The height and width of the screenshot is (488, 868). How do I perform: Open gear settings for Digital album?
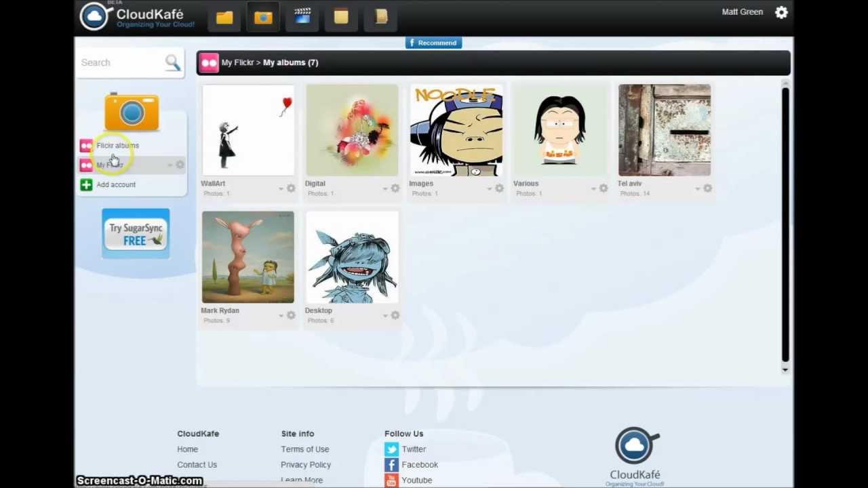coord(395,188)
